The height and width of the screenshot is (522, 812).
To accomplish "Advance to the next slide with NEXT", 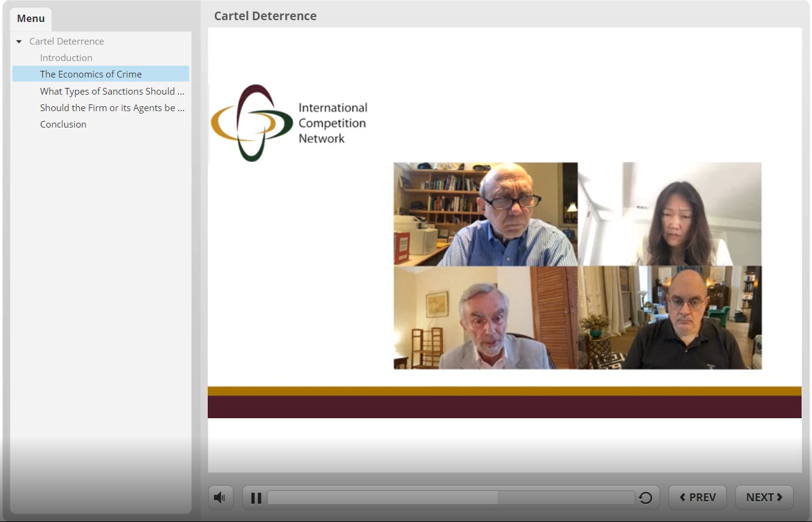I will 764,498.
